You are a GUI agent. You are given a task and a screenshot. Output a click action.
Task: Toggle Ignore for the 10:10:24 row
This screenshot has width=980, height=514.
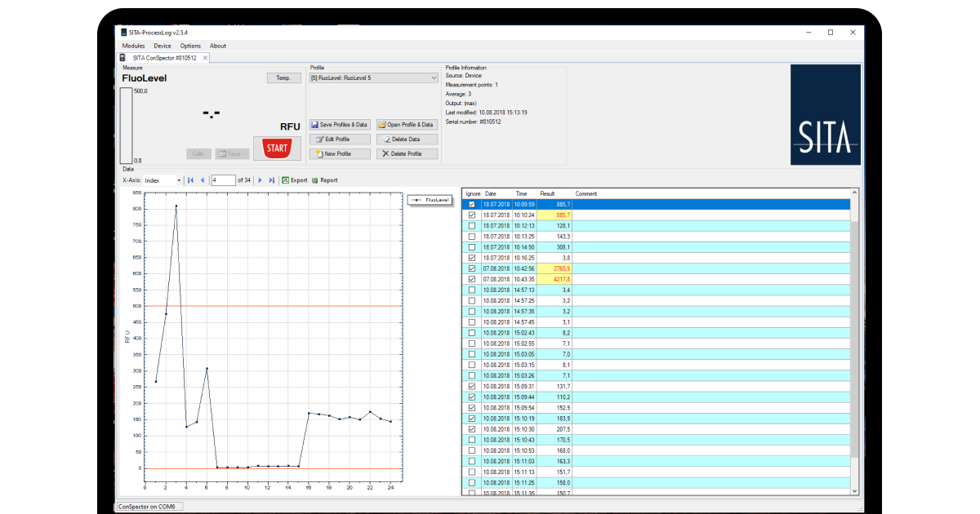[471, 215]
